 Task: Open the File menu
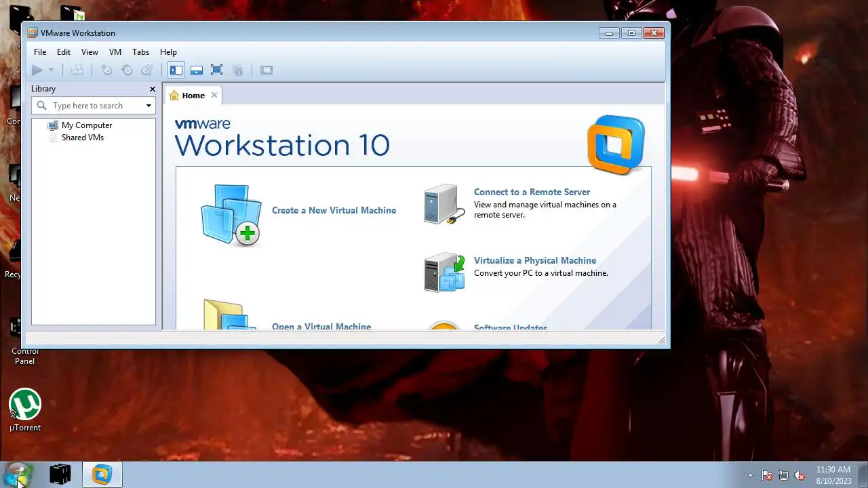[x=40, y=52]
